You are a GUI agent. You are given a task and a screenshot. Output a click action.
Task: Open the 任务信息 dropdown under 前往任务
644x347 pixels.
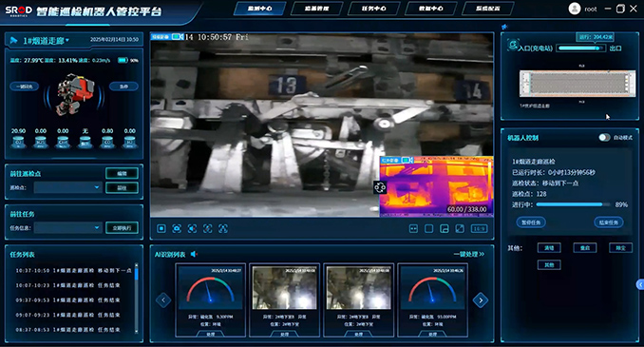pos(67,227)
